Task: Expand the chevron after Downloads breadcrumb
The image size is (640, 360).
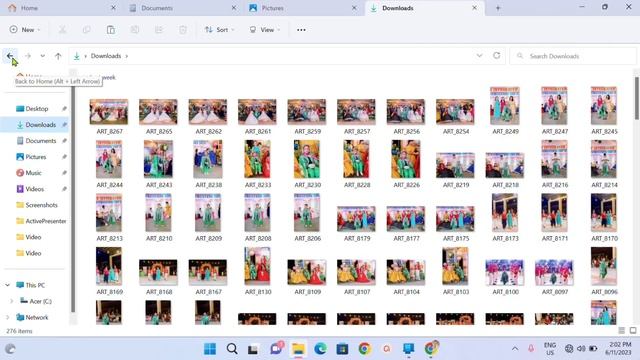Action: point(127,56)
